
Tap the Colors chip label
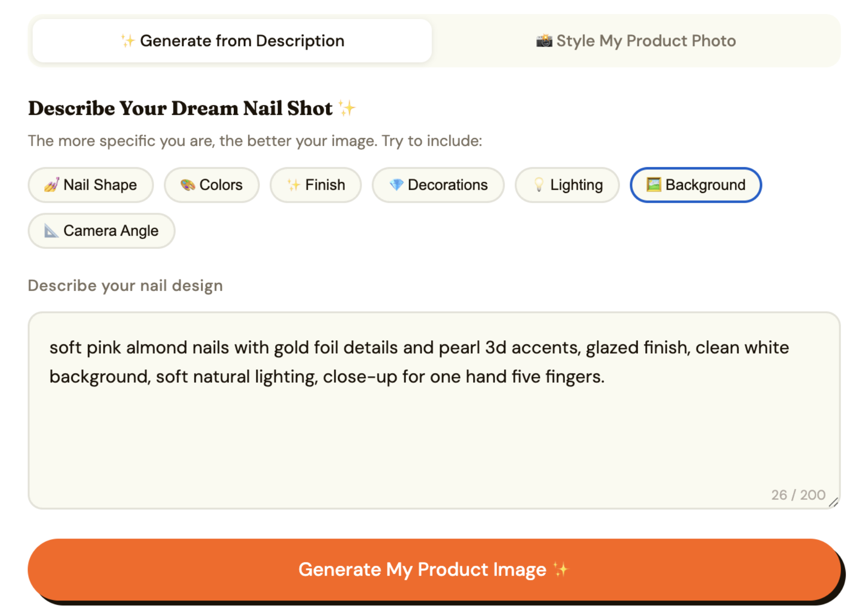pos(221,185)
